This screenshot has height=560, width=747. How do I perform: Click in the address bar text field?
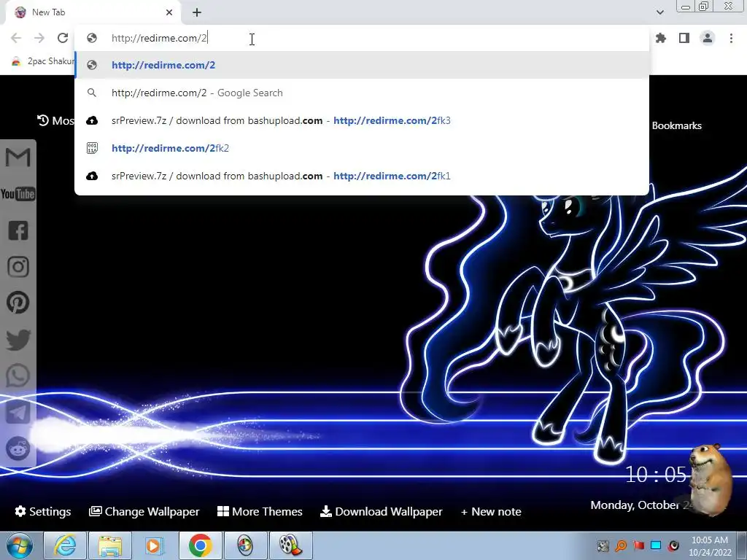362,38
